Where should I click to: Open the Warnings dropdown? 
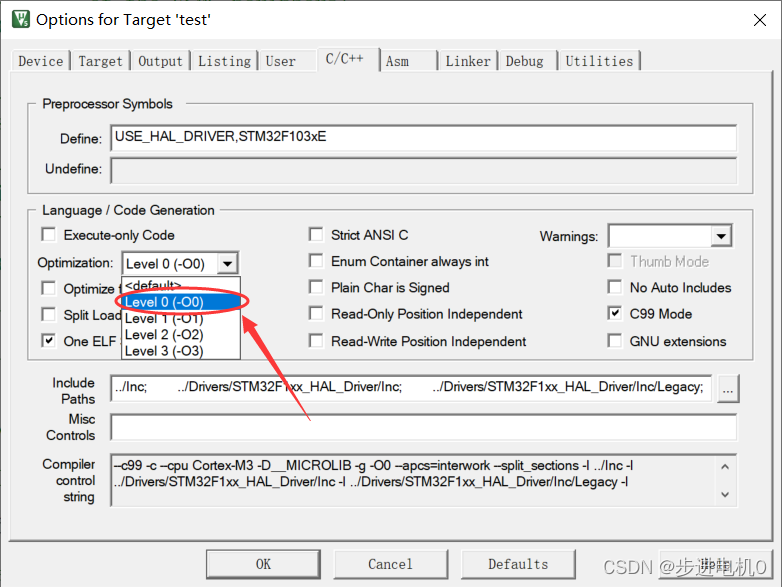click(x=721, y=236)
